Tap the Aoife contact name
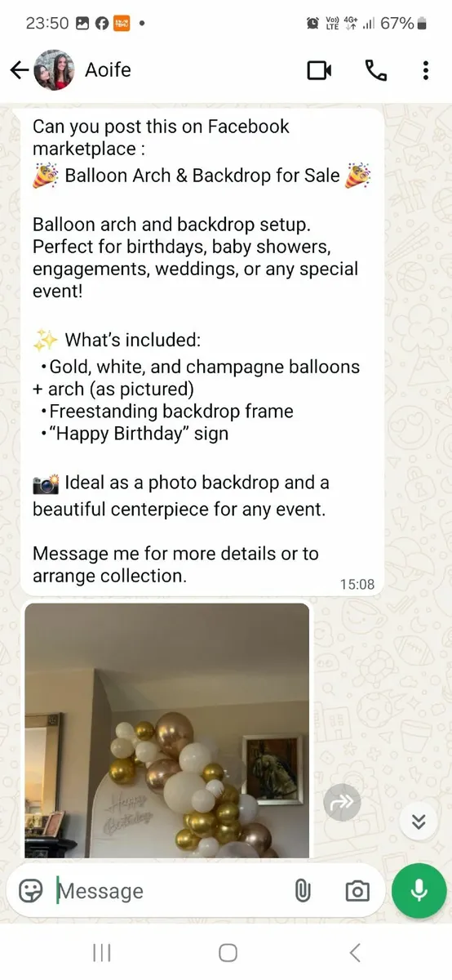The width and height of the screenshot is (452, 980). [x=108, y=70]
